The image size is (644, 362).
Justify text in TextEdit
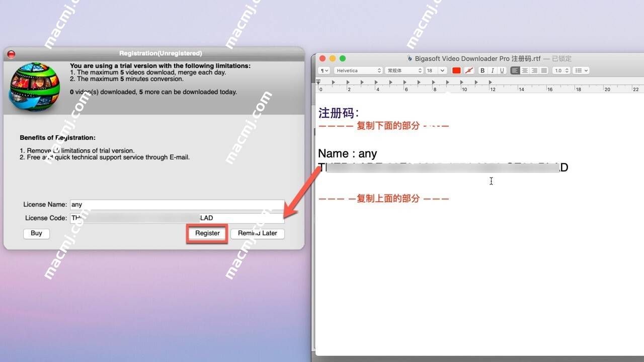pos(544,70)
